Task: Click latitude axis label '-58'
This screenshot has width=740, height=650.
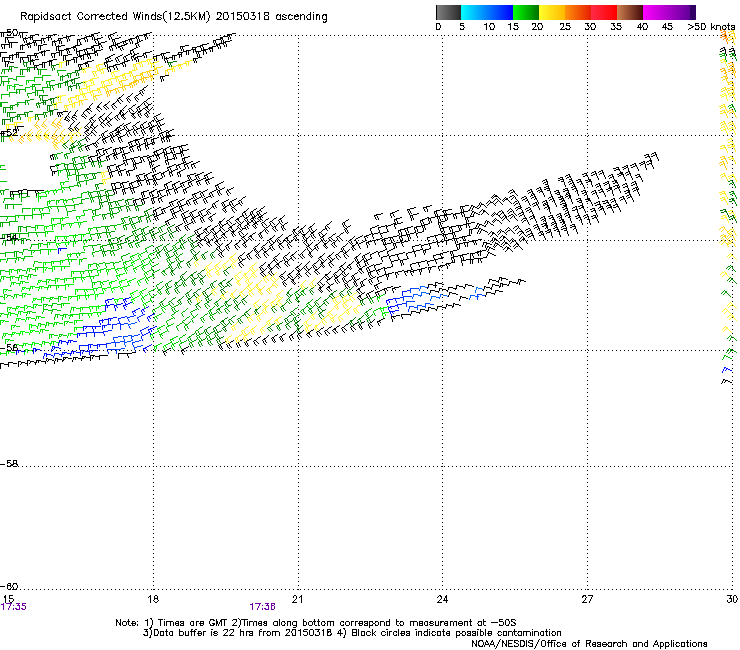Action: point(9,464)
